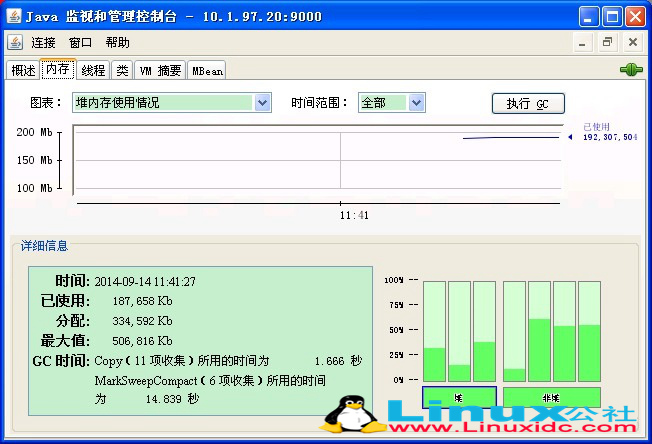The image size is (652, 444).
Task: Click the first heap memory pool bar
Action: click(434, 331)
